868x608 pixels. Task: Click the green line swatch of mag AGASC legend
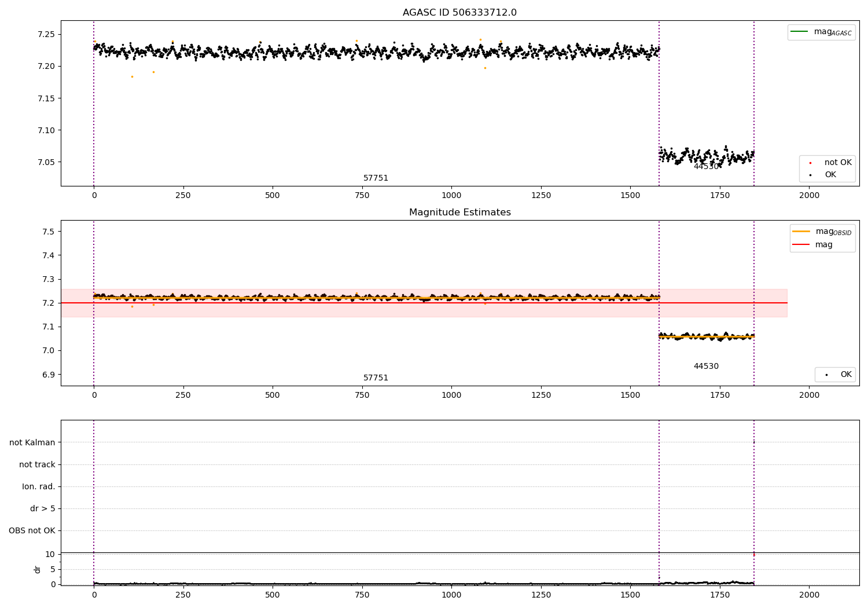pyautogui.click(x=800, y=31)
